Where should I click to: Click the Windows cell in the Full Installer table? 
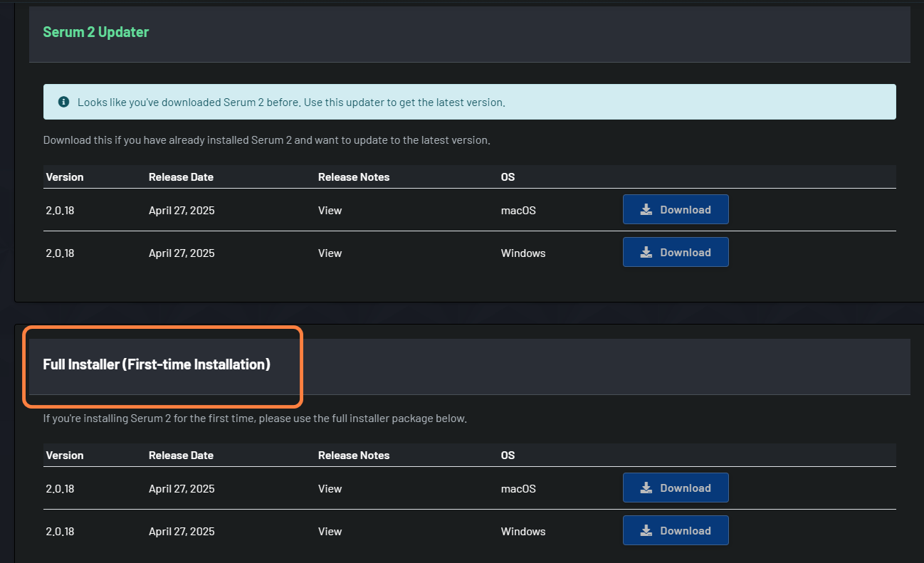(x=523, y=532)
